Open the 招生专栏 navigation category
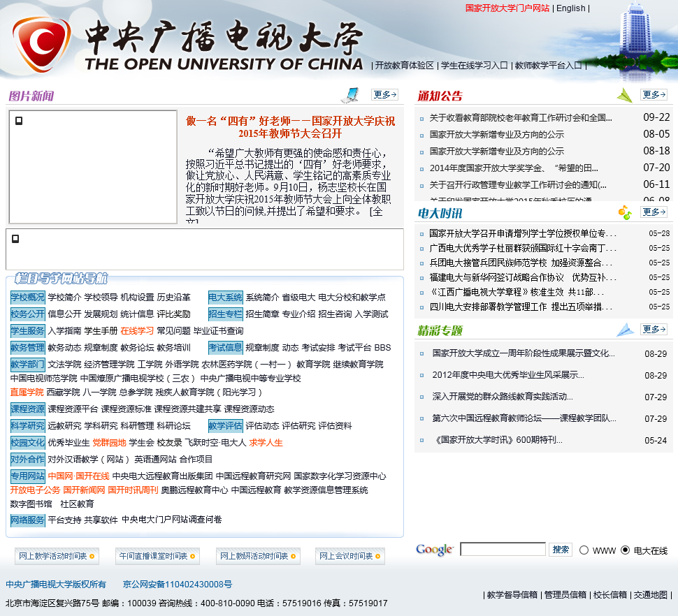Screen dimensions: 678x616 tap(226, 314)
